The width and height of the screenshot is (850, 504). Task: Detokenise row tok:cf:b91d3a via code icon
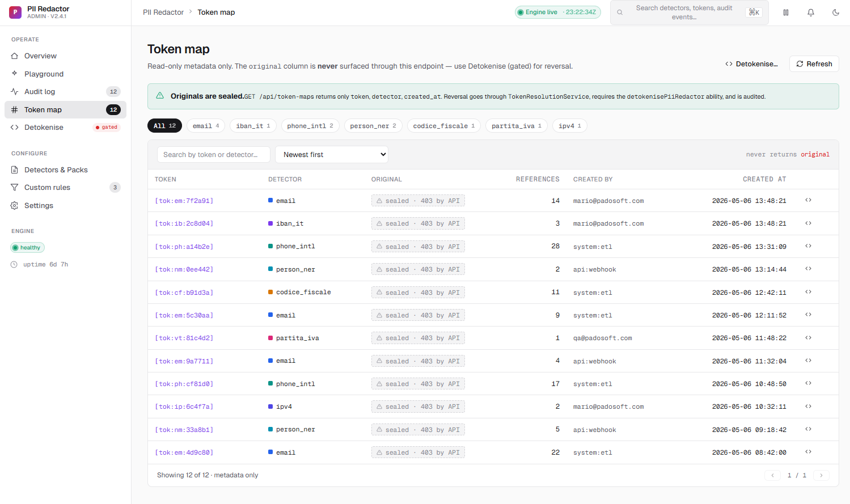pyautogui.click(x=809, y=292)
